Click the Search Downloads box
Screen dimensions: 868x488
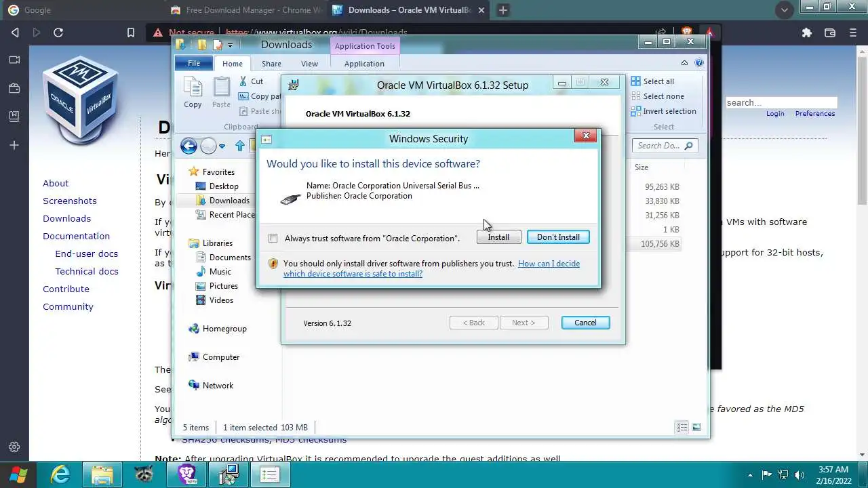(665, 146)
